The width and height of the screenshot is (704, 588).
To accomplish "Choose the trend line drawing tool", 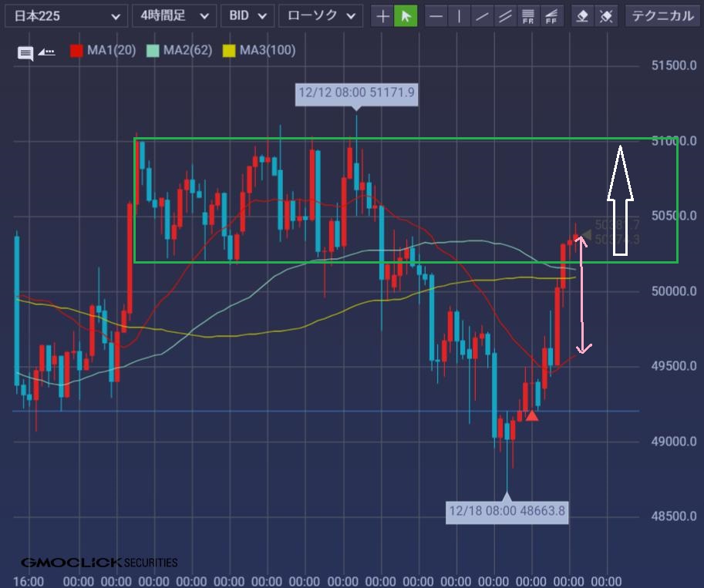I will point(483,15).
